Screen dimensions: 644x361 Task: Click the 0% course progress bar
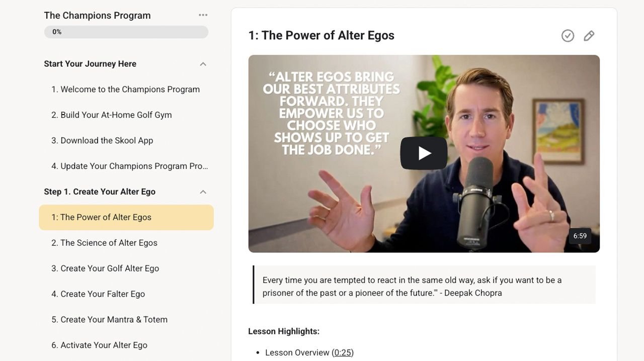[126, 32]
